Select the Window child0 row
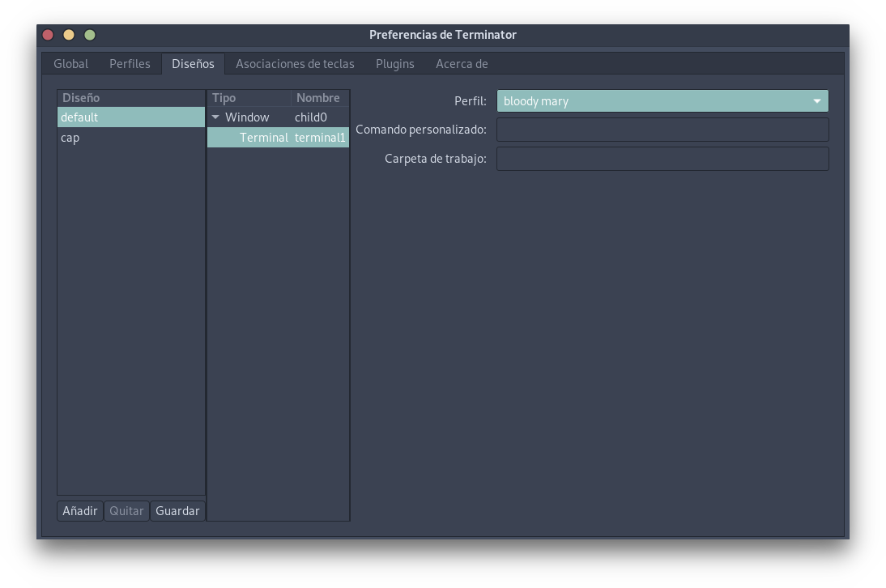886x588 pixels. (x=278, y=117)
